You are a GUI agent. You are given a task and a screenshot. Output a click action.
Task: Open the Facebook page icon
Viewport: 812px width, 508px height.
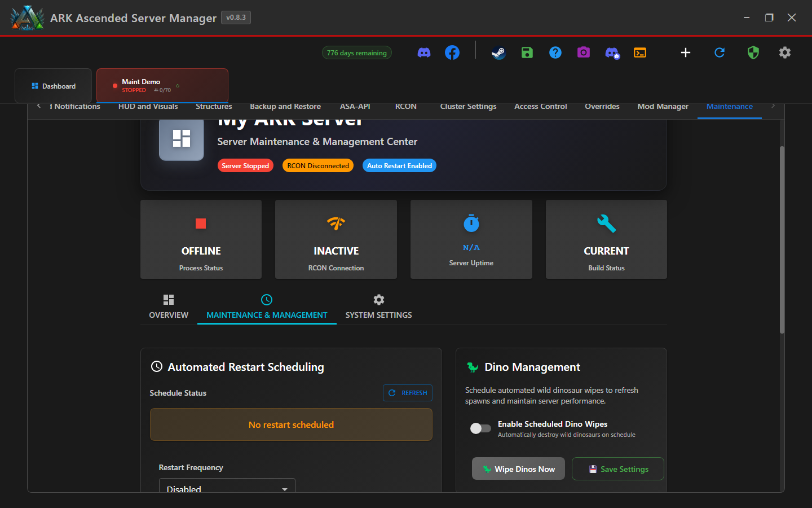(452, 52)
